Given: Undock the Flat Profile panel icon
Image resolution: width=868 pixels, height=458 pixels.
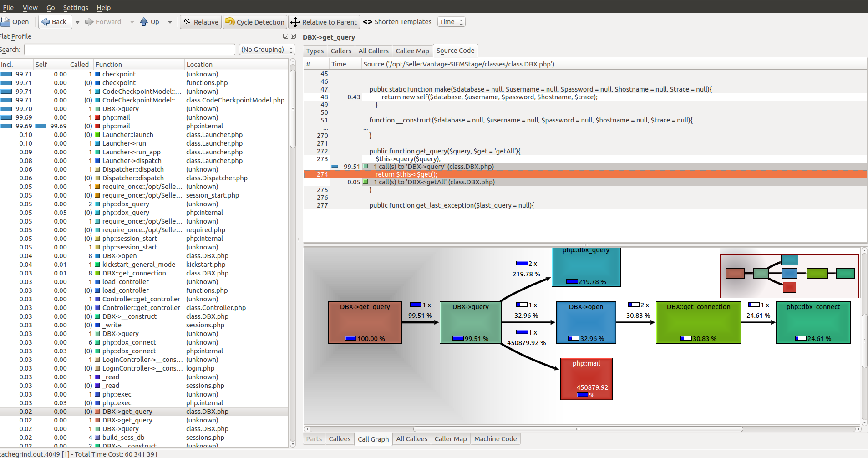Looking at the screenshot, I should click(x=285, y=36).
